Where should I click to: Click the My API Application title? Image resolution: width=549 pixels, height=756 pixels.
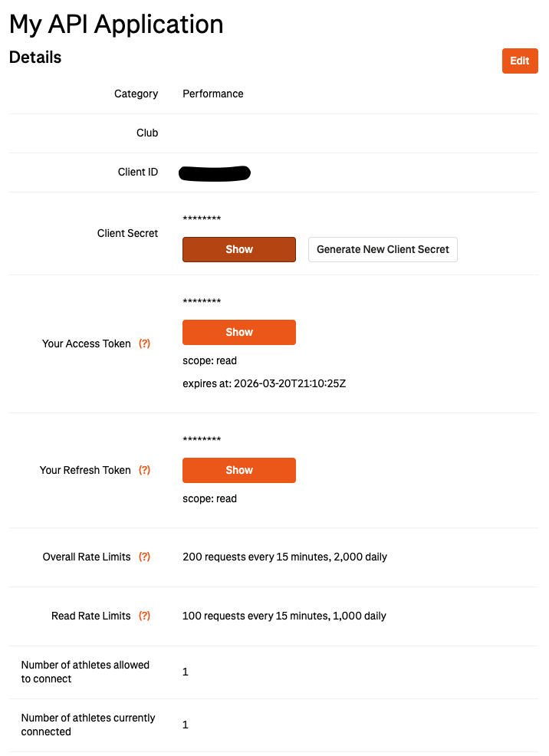point(116,25)
